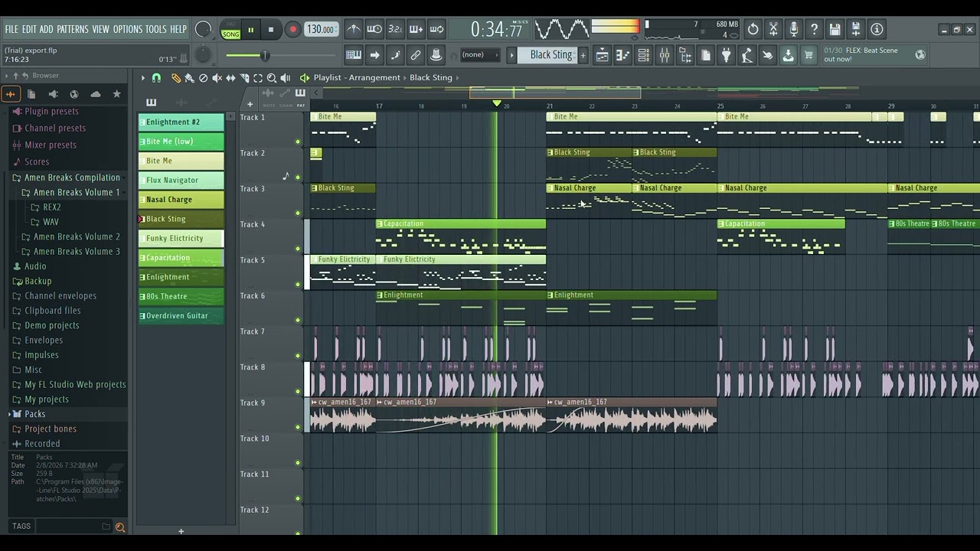
Task: Open the EDIT menu
Action: pyautogui.click(x=29, y=29)
